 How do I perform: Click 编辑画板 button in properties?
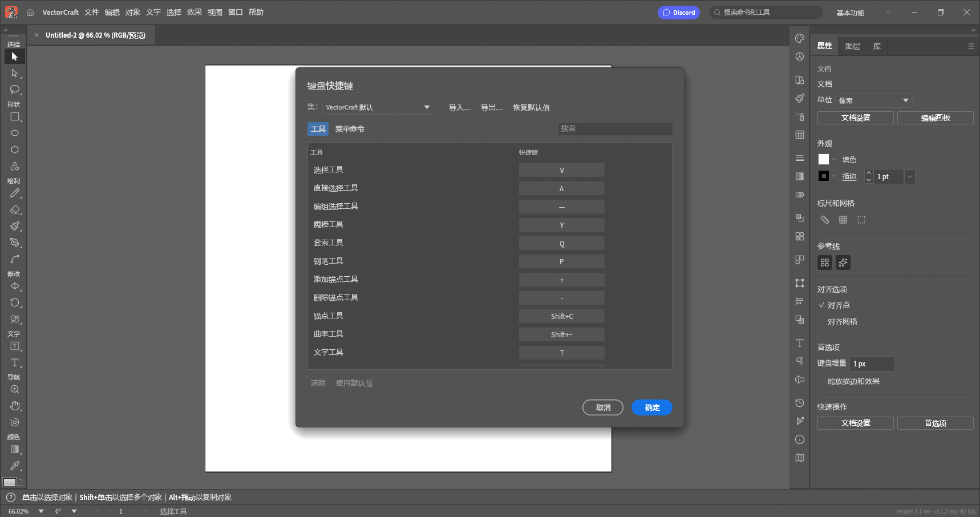coord(936,118)
